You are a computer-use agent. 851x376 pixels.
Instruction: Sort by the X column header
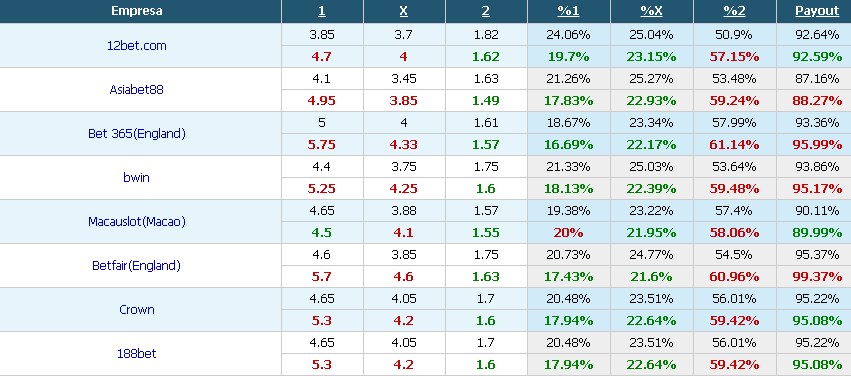pos(404,11)
